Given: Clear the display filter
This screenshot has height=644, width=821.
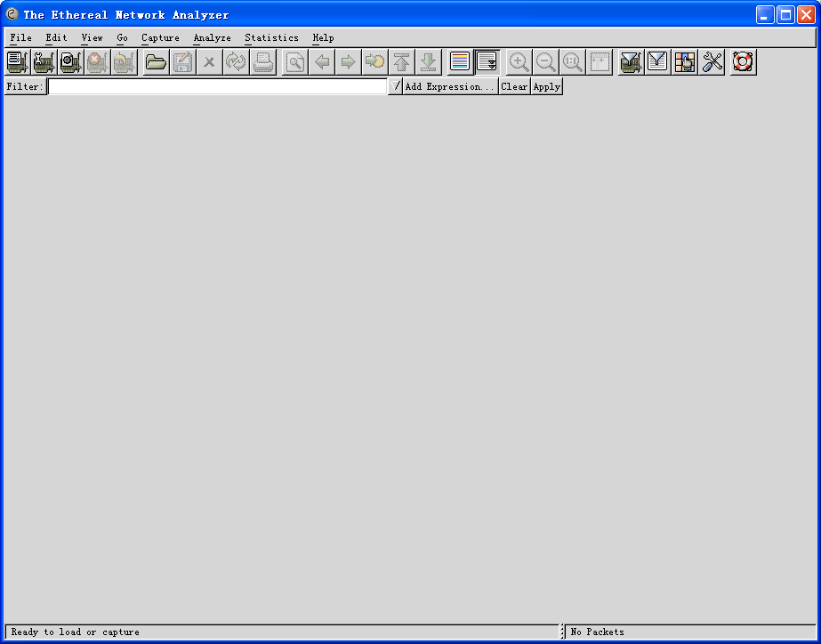Looking at the screenshot, I should pos(514,87).
